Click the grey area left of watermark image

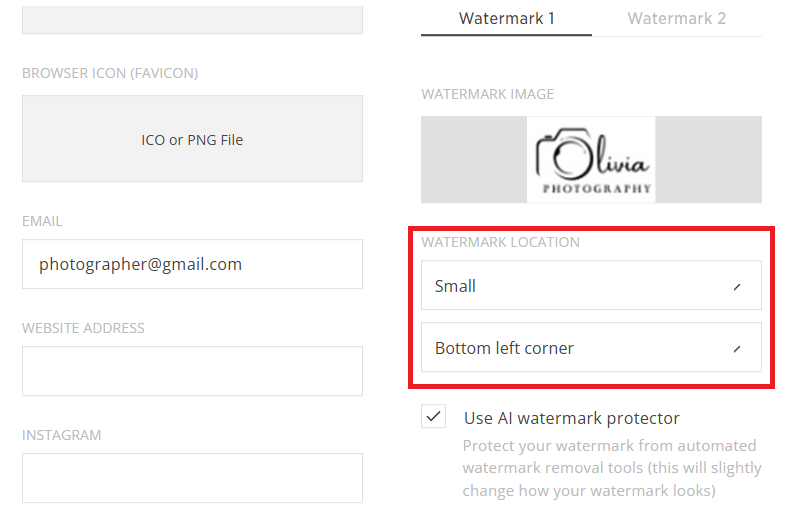[474, 160]
